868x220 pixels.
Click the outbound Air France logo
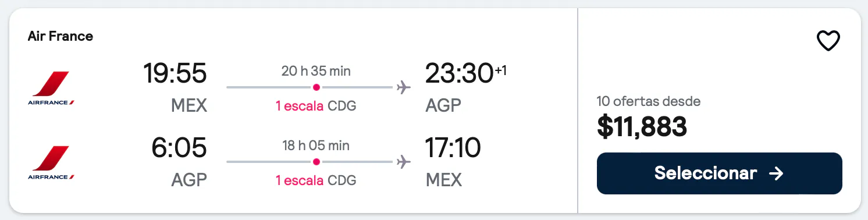(51, 88)
